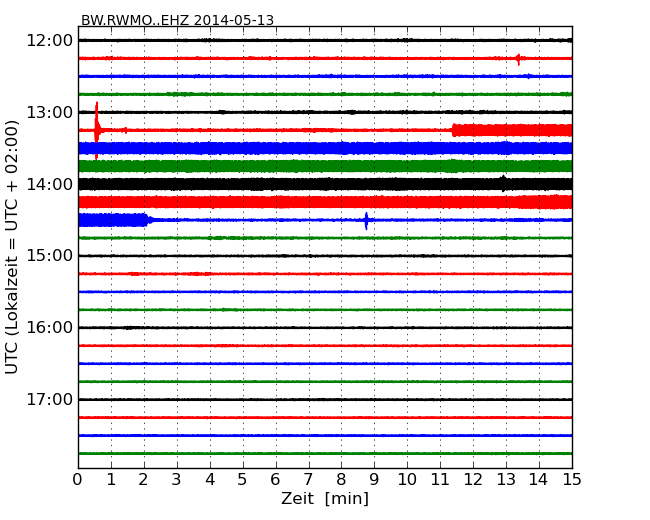The image size is (650, 520).
Task: Click the x-axis tick label 12
Action: click(x=473, y=479)
